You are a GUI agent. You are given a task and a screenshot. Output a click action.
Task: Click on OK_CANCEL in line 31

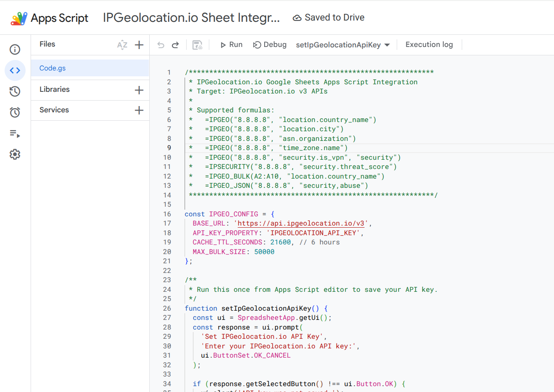(272, 356)
